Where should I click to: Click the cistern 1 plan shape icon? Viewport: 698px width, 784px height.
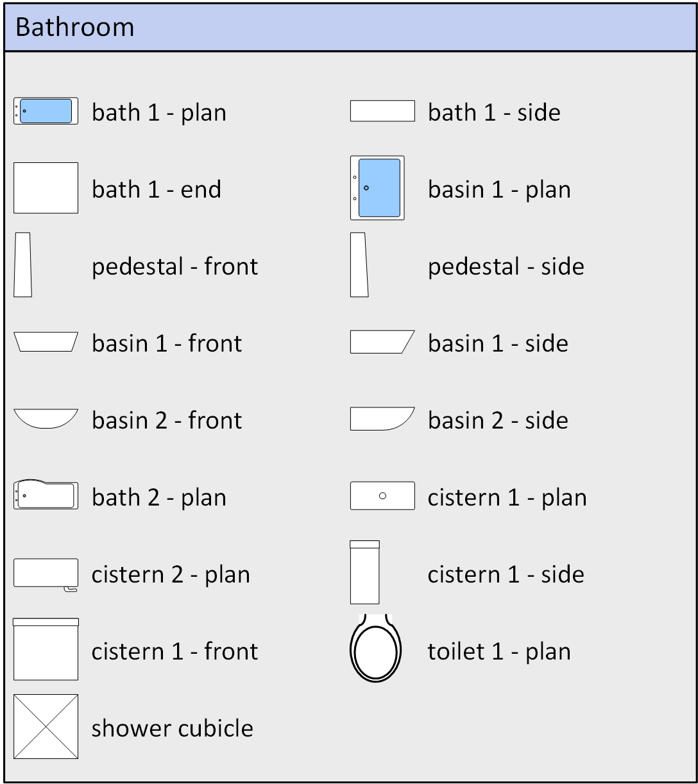point(382,496)
